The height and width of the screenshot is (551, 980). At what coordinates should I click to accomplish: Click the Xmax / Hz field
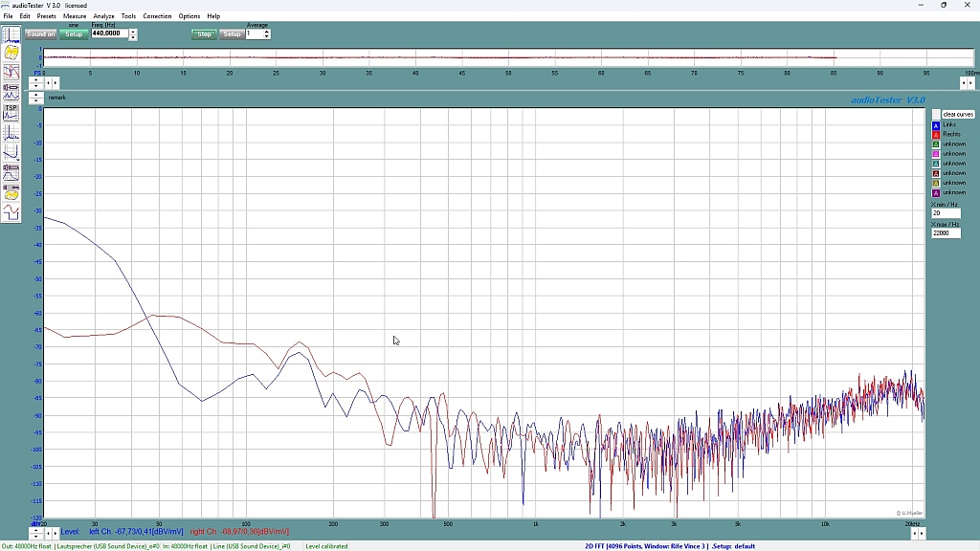coord(946,233)
